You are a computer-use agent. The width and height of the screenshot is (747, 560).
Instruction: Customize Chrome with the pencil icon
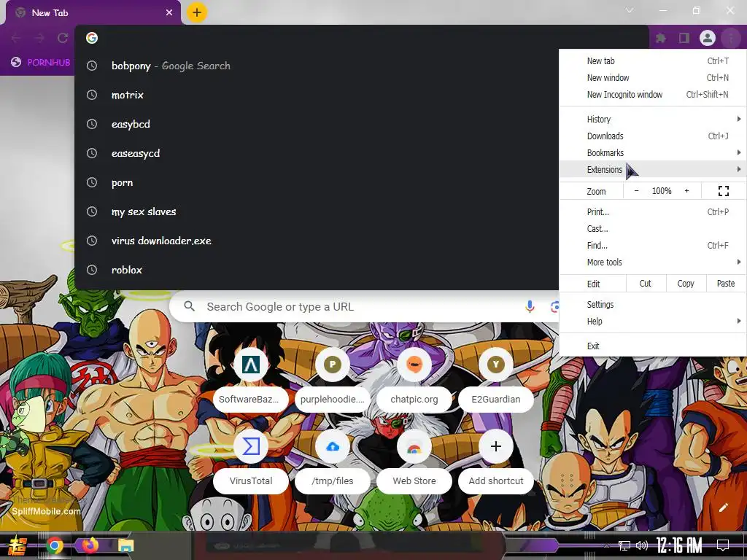723,507
